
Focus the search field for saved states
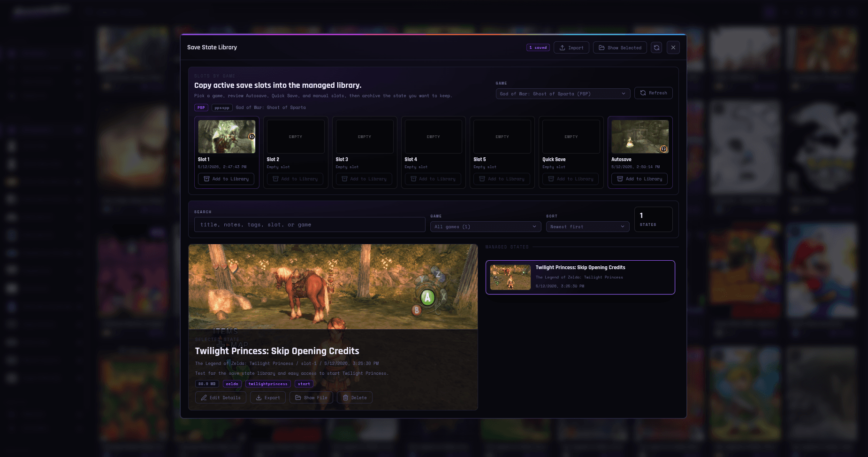coord(310,225)
